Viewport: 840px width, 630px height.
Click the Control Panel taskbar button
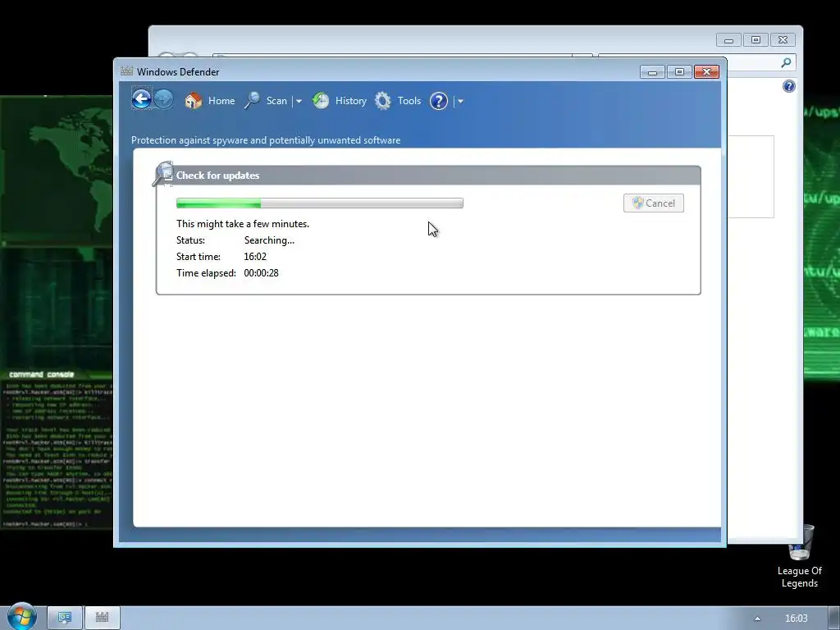(65, 618)
